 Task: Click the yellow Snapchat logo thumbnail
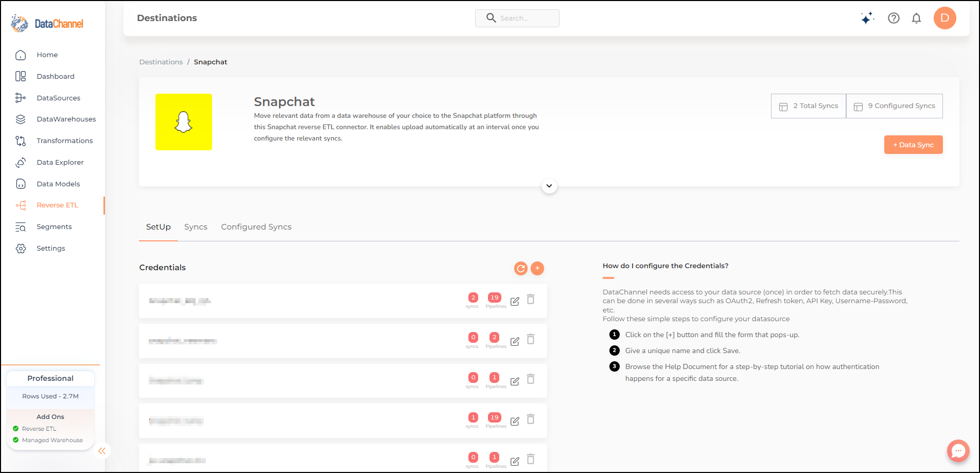[184, 122]
